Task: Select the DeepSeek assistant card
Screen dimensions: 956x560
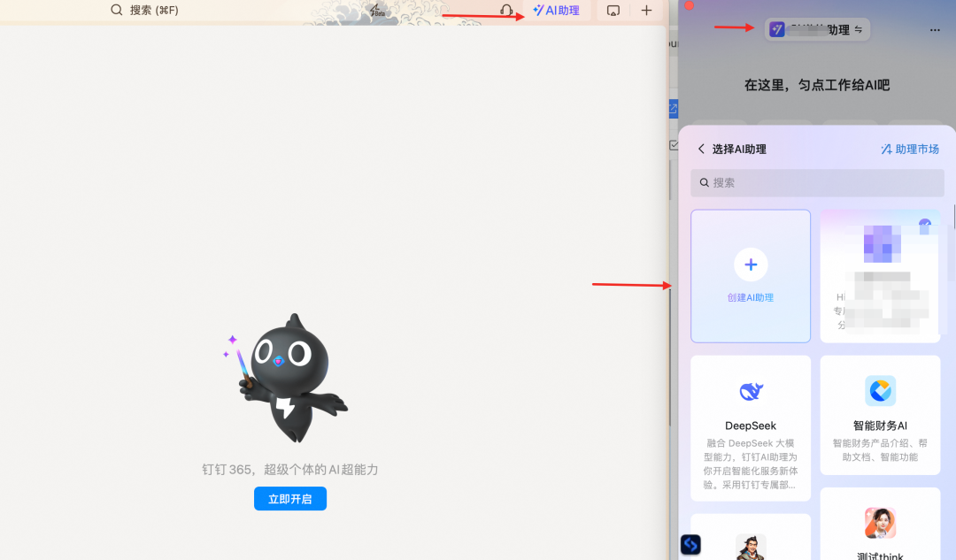Action: pyautogui.click(x=751, y=428)
